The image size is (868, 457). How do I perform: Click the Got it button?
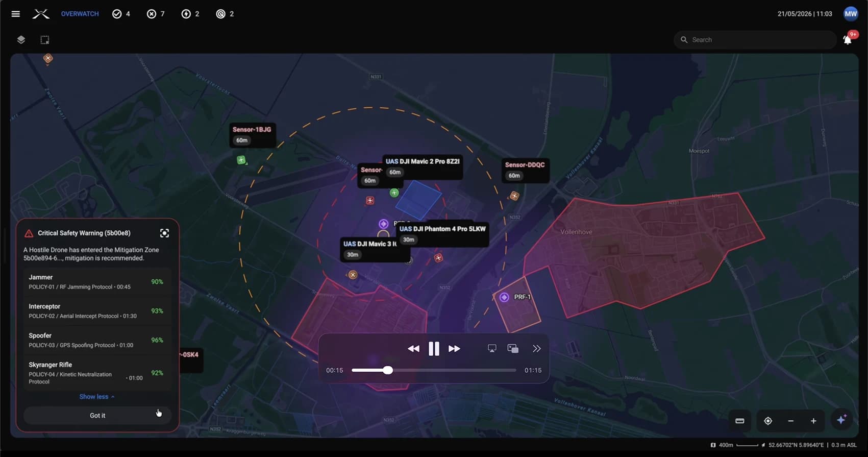click(x=97, y=416)
